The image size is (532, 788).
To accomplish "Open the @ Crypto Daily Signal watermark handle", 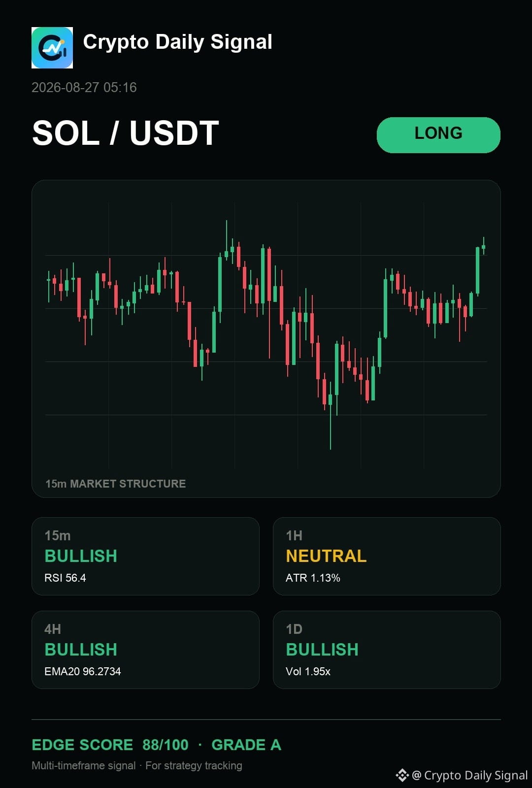I will [x=470, y=775].
